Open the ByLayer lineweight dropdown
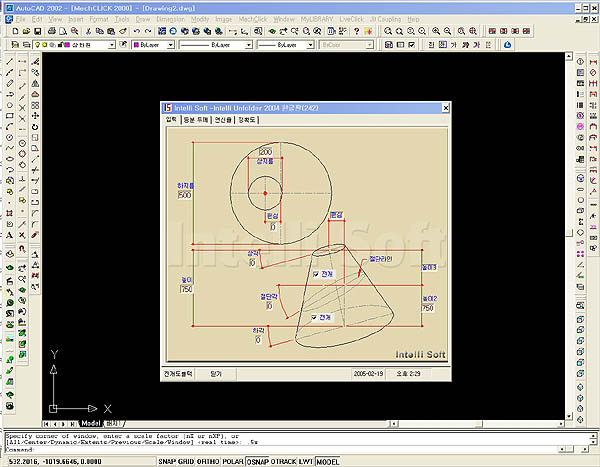The width and height of the screenshot is (600, 467). (x=310, y=45)
